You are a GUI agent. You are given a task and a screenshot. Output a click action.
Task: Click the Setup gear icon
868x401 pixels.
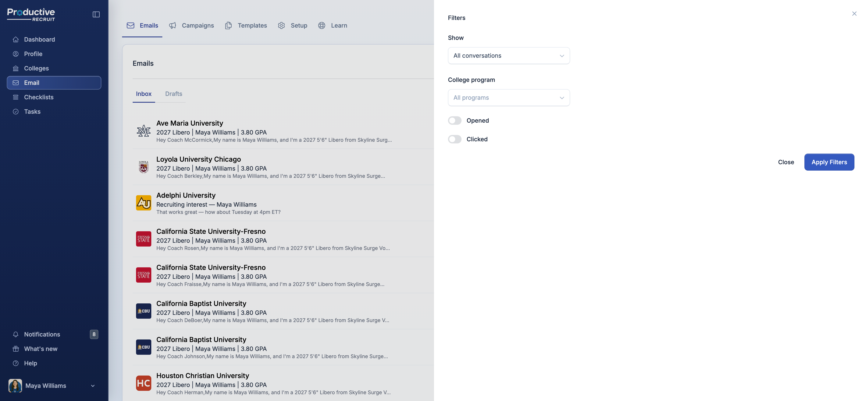(281, 26)
